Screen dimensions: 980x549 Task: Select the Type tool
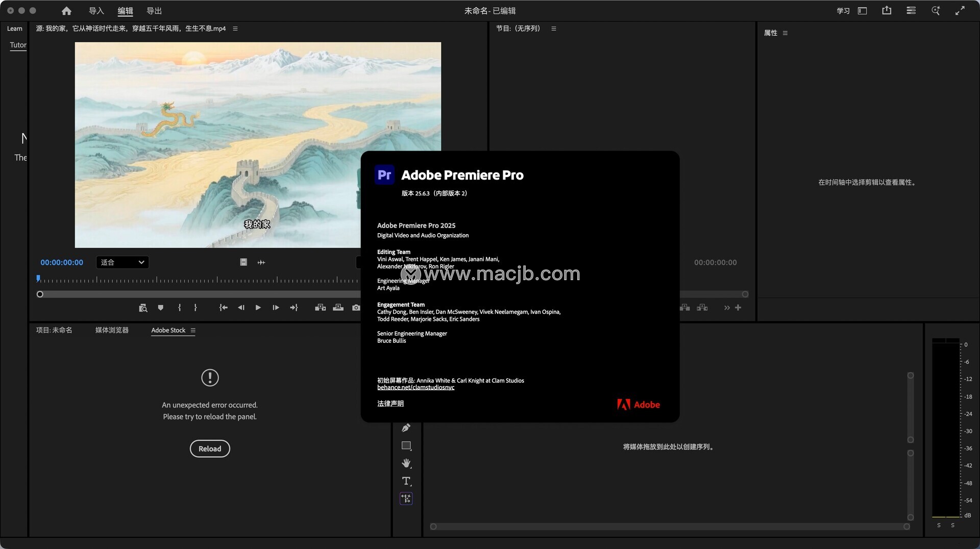click(406, 481)
